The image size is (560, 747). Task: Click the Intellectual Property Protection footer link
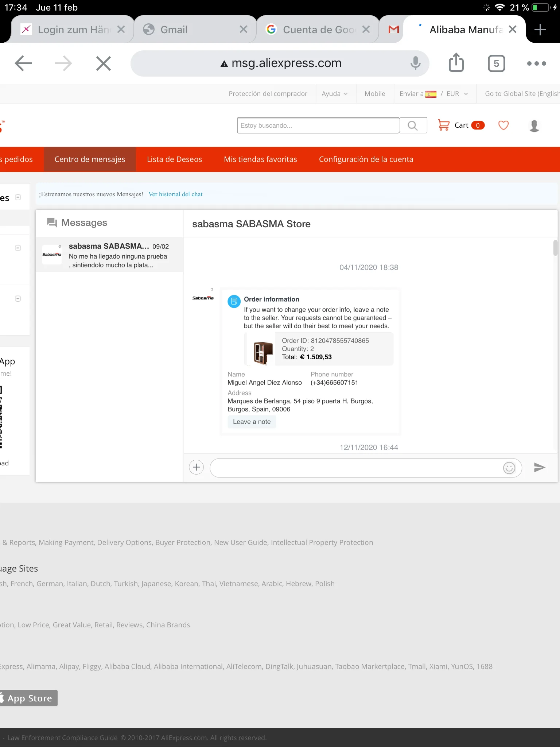(322, 542)
